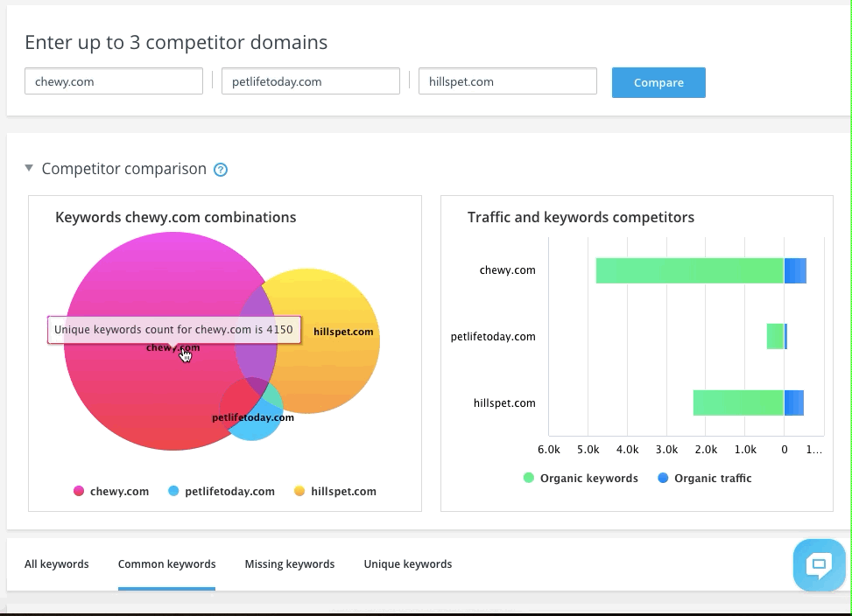Click the 'Traffic and keywords competitors' chart title
The height and width of the screenshot is (616, 852).
581,217
